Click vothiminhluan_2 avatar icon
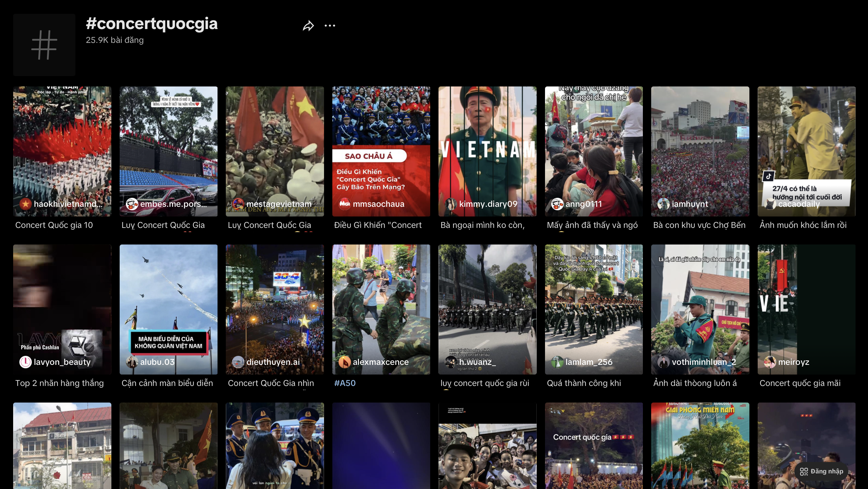Image resolution: width=868 pixels, height=489 pixels. [x=664, y=362]
